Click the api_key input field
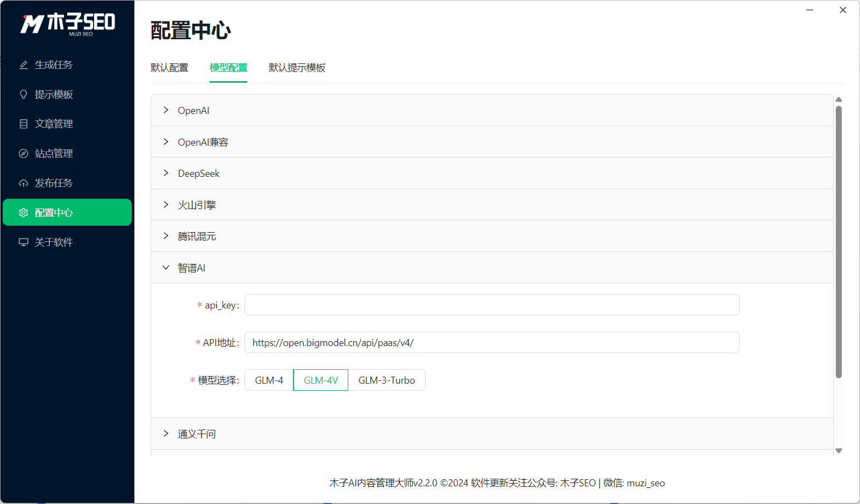 [492, 305]
